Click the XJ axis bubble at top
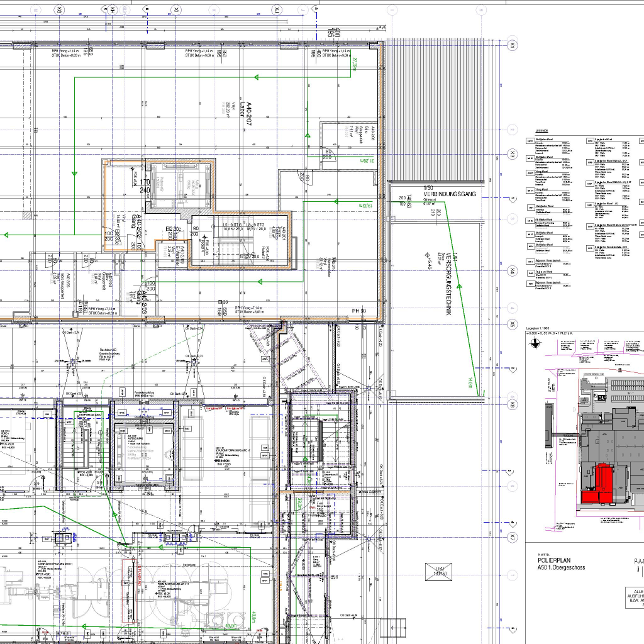 pyautogui.click(x=277, y=9)
